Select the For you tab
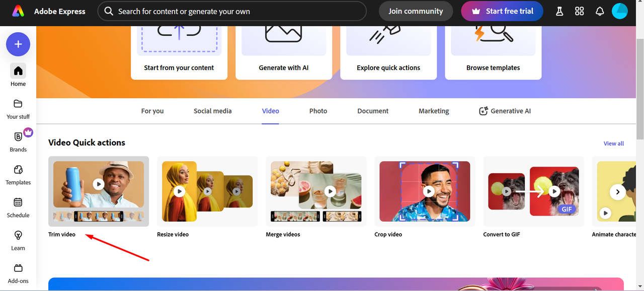This screenshot has width=644, height=291. (152, 111)
